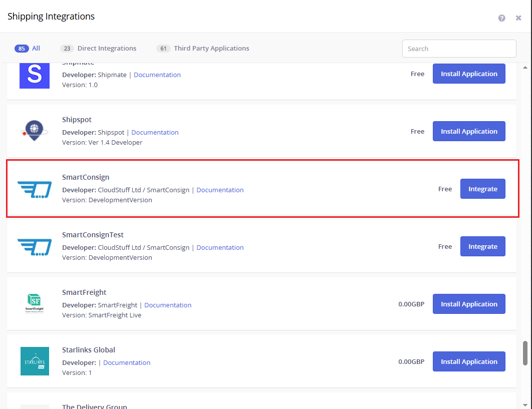Open SmartConsign Documentation link
Image resolution: width=532 pixels, height=409 pixels.
220,190
